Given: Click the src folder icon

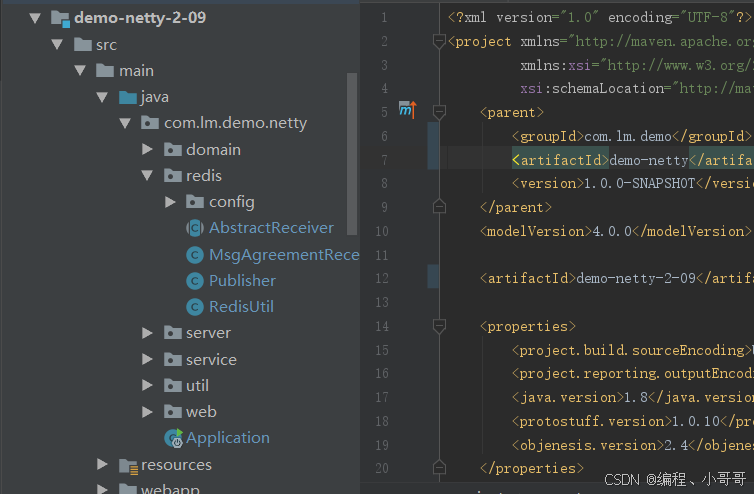Looking at the screenshot, I should [x=83, y=45].
